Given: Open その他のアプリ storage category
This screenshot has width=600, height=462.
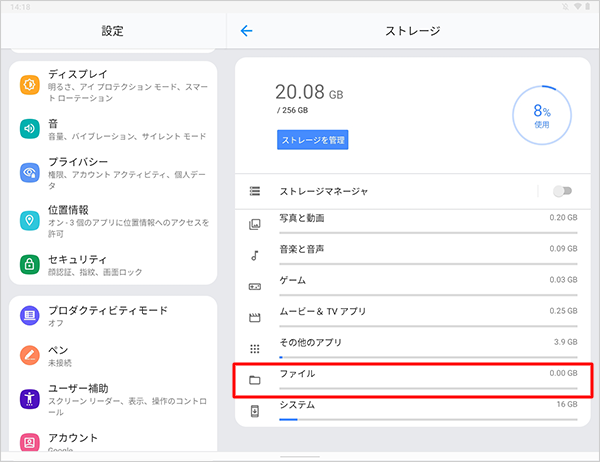Looking at the screenshot, I should (412, 349).
